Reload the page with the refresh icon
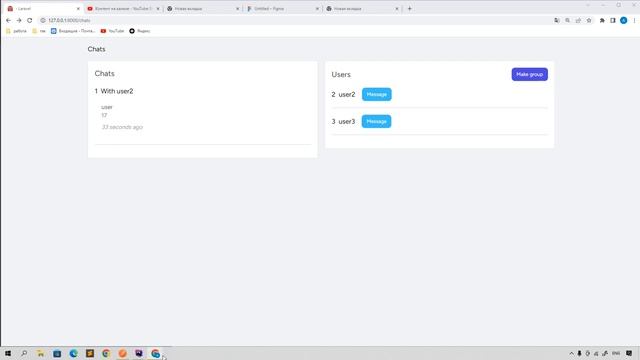 tap(29, 20)
